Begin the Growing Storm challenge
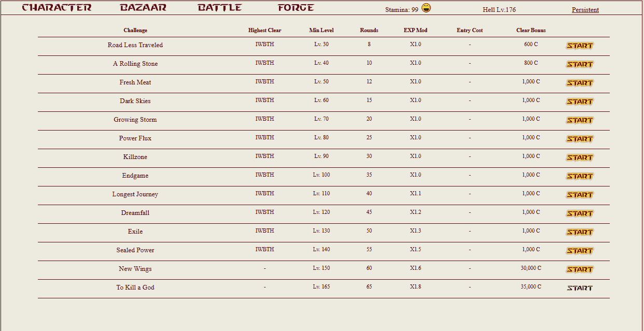Viewport: 644px width, 331px height. (x=579, y=120)
